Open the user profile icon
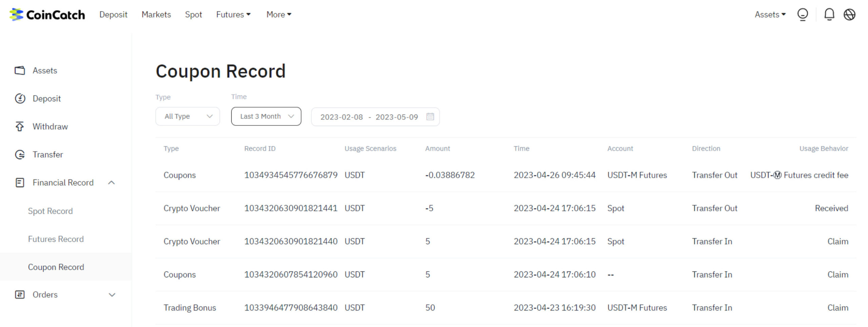This screenshot has width=868, height=327. (803, 15)
